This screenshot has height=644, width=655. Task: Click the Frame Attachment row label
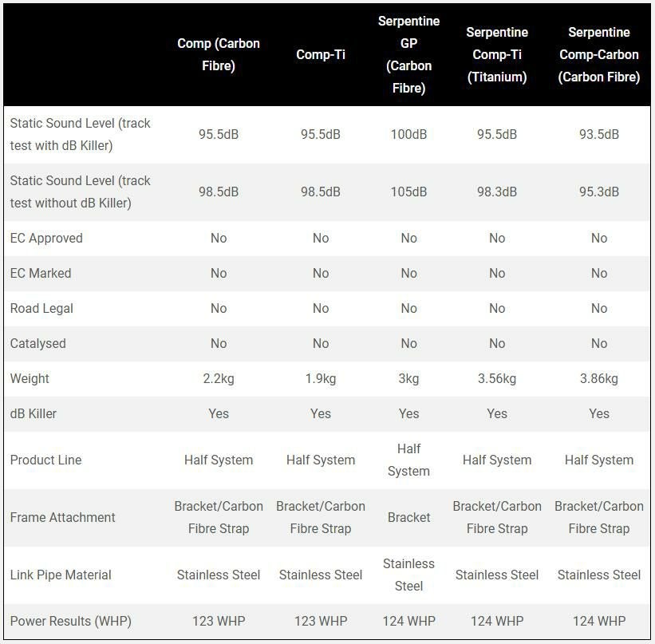click(x=63, y=517)
